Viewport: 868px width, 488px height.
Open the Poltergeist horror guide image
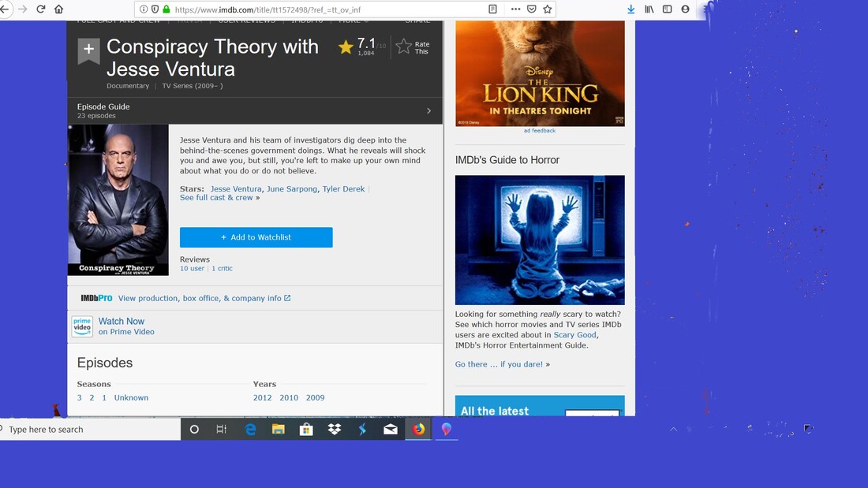click(x=540, y=240)
